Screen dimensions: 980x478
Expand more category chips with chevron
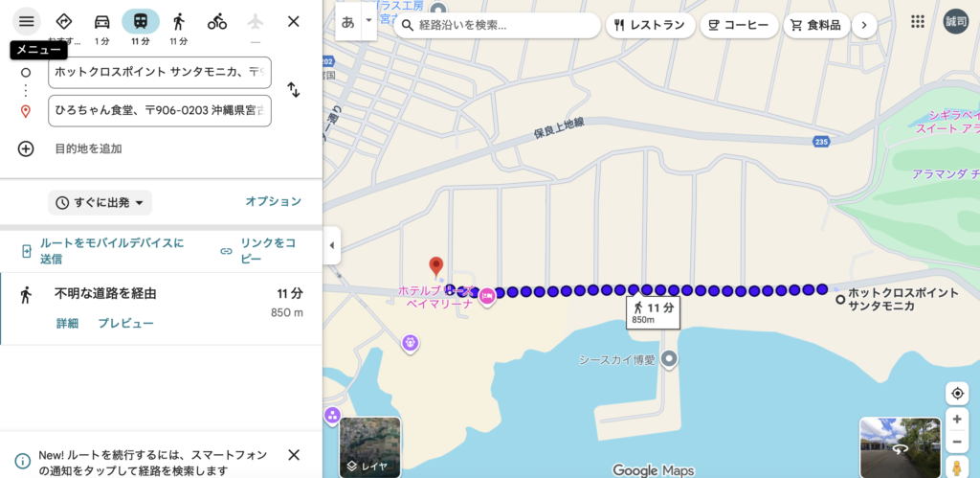click(864, 26)
